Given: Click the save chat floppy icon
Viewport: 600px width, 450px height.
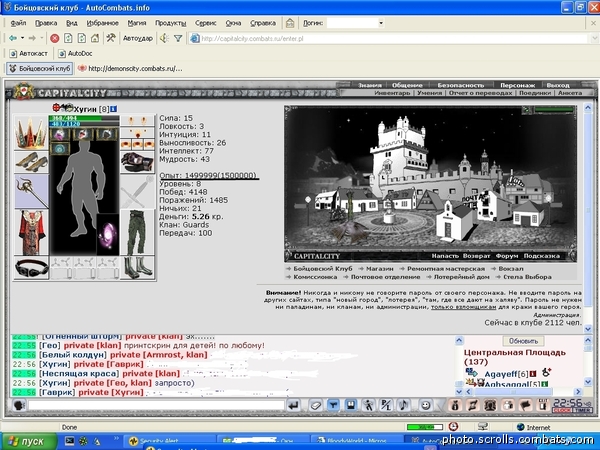Looking at the screenshot, I should click(x=351, y=405).
